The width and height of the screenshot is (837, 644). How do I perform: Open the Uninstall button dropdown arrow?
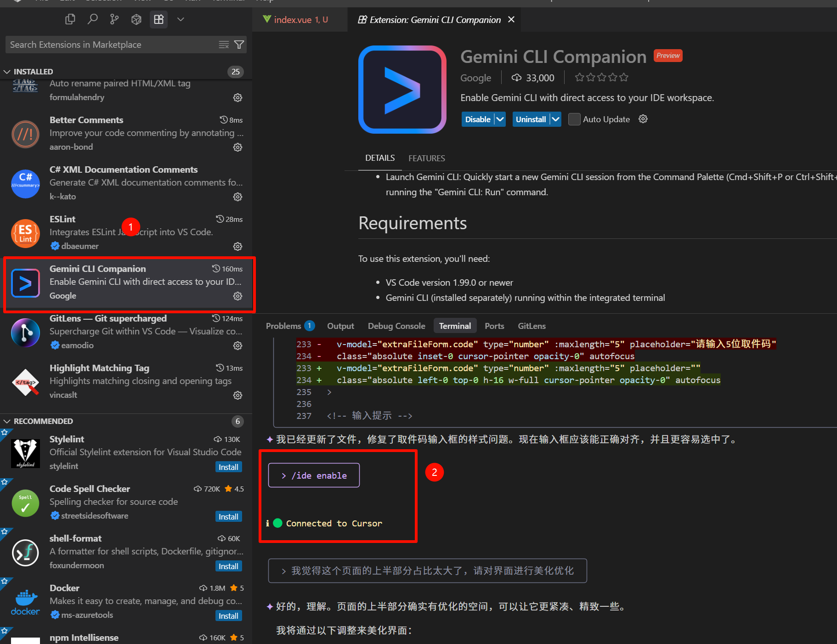(x=555, y=119)
